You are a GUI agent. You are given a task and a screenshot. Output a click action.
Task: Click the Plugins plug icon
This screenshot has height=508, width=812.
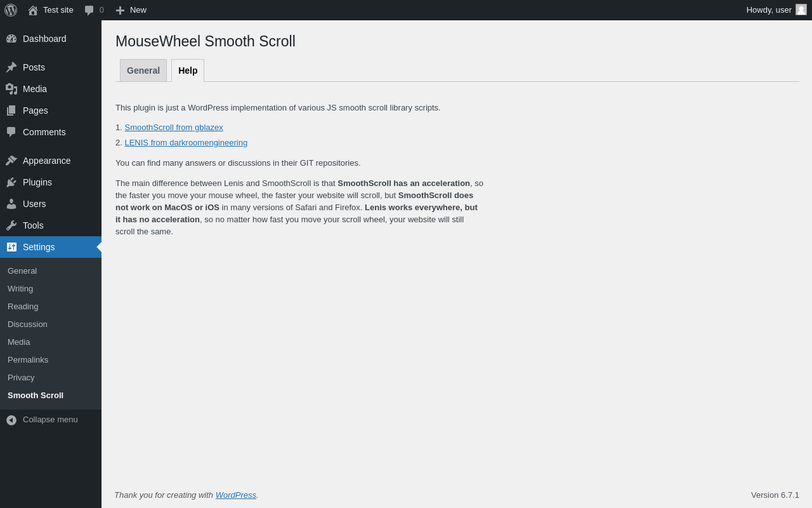[x=11, y=182]
